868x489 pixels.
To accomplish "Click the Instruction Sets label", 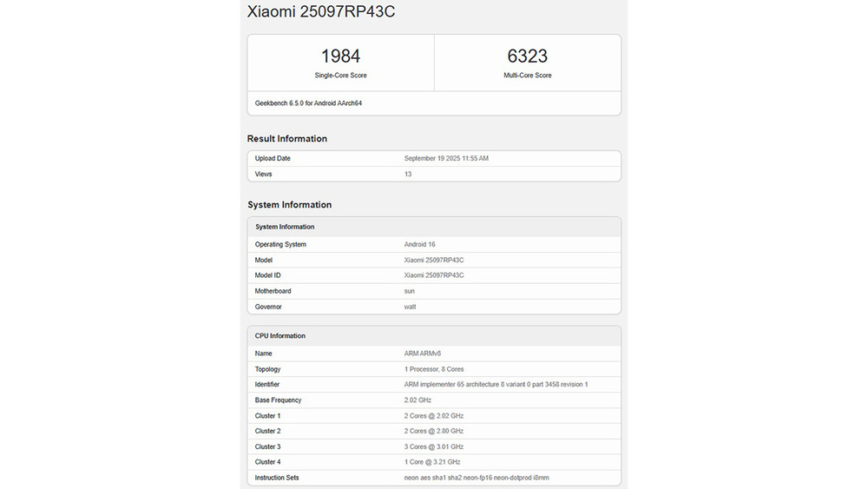I will pyautogui.click(x=277, y=478).
